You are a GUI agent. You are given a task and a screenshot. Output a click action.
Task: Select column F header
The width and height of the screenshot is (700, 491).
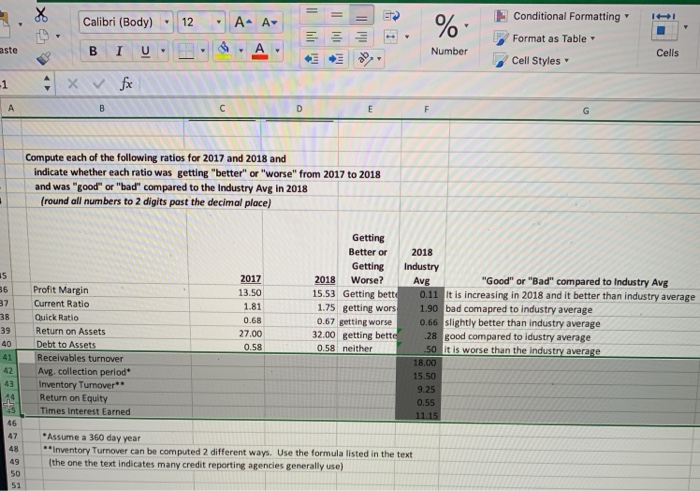426,110
